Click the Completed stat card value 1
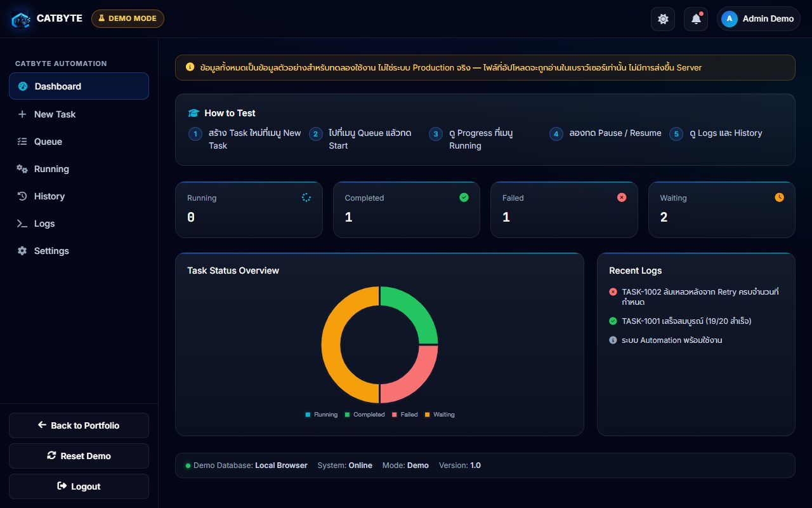812x508 pixels. [348, 217]
